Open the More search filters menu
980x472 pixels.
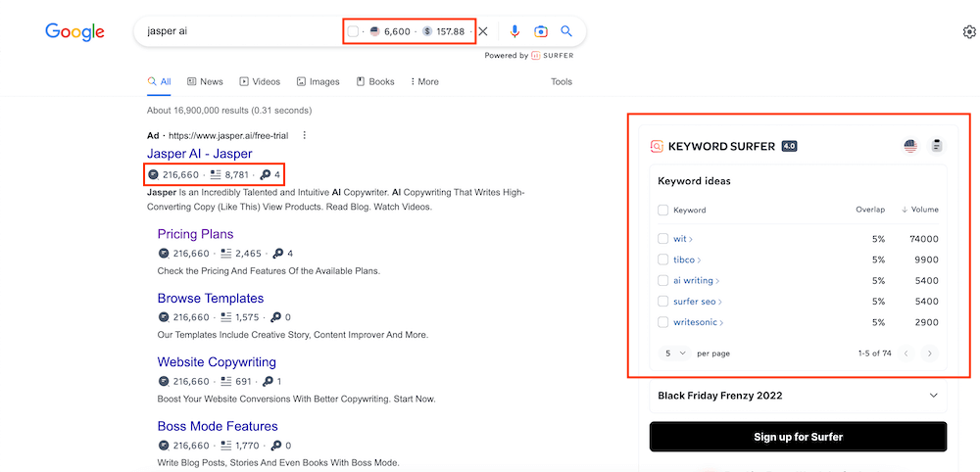click(x=424, y=82)
